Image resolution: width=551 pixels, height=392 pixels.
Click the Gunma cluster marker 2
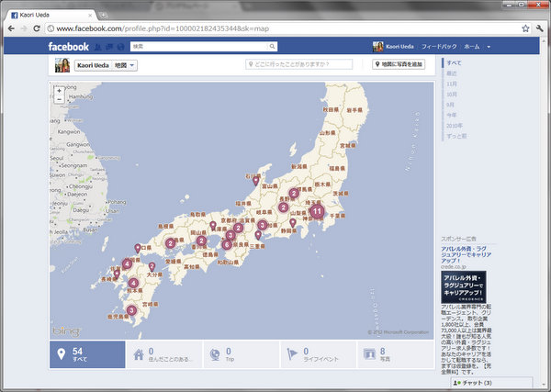294,193
